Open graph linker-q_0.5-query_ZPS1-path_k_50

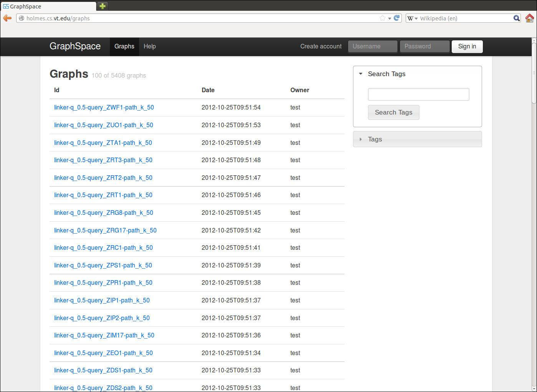[103, 266]
